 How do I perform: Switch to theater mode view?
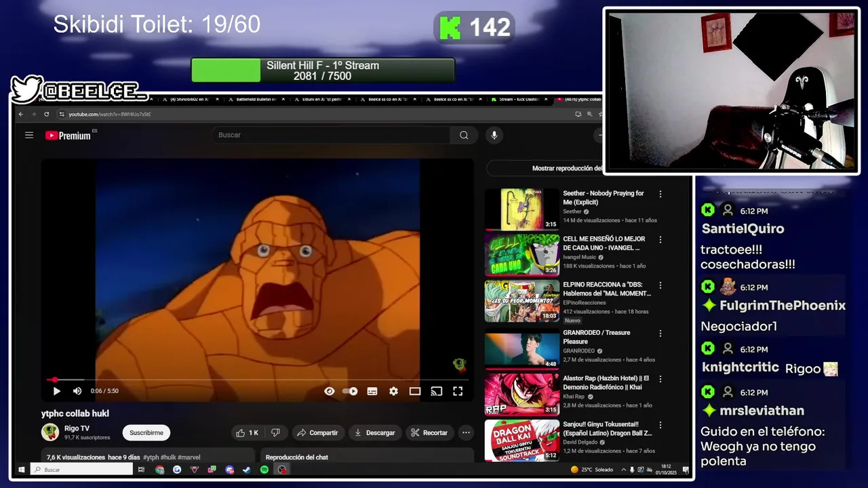point(415,391)
